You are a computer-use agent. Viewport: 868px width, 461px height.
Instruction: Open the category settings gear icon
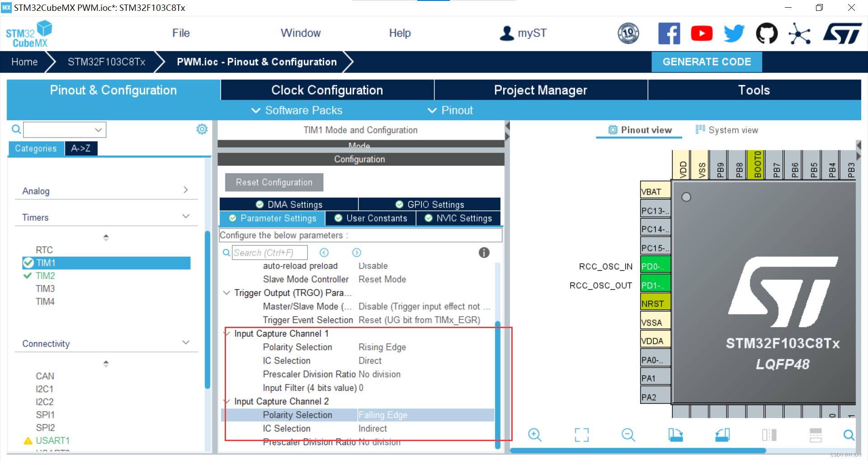(x=202, y=129)
